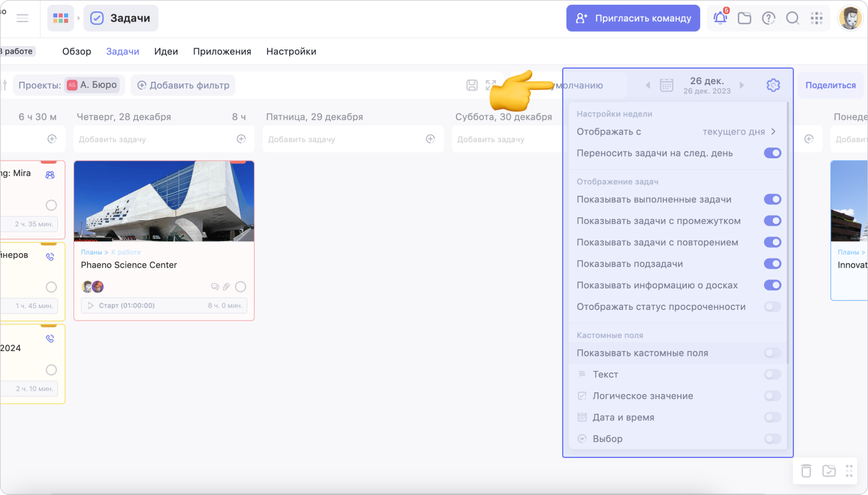Enable the Текст custom field toggle
Screen dimensions: 868x495
772,374
